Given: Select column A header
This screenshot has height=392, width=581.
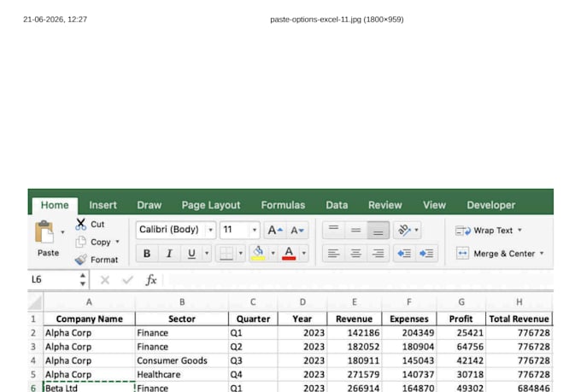Looking at the screenshot, I should pos(90,302).
